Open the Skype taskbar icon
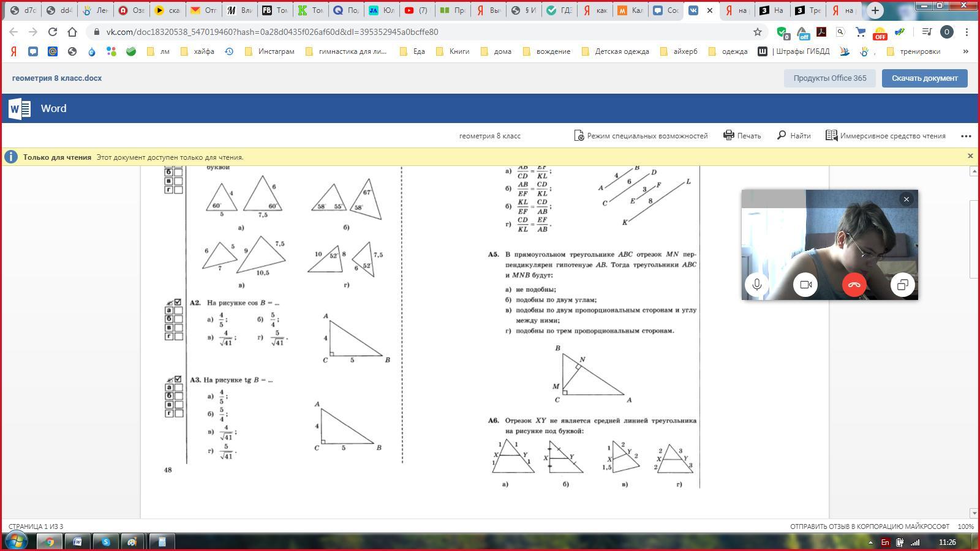Image resolution: width=980 pixels, height=551 pixels. pyautogui.click(x=106, y=541)
